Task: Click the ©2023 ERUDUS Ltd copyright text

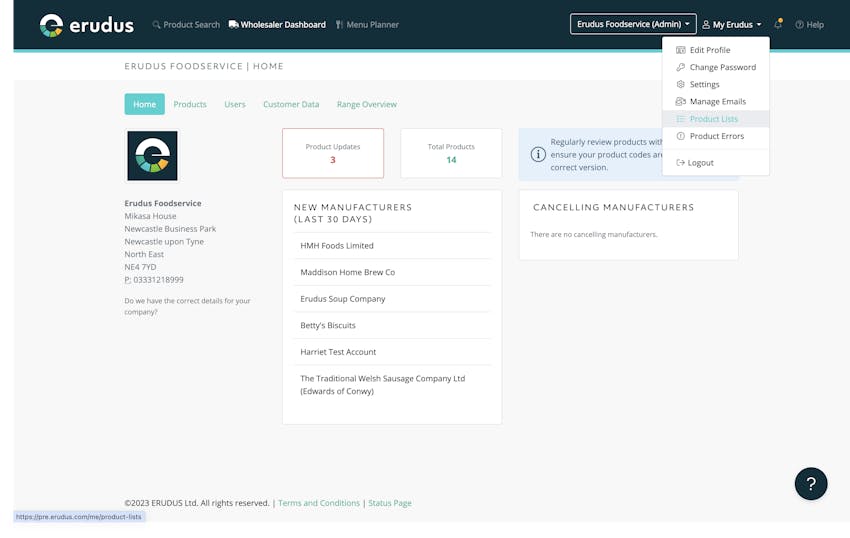Action: [x=197, y=503]
